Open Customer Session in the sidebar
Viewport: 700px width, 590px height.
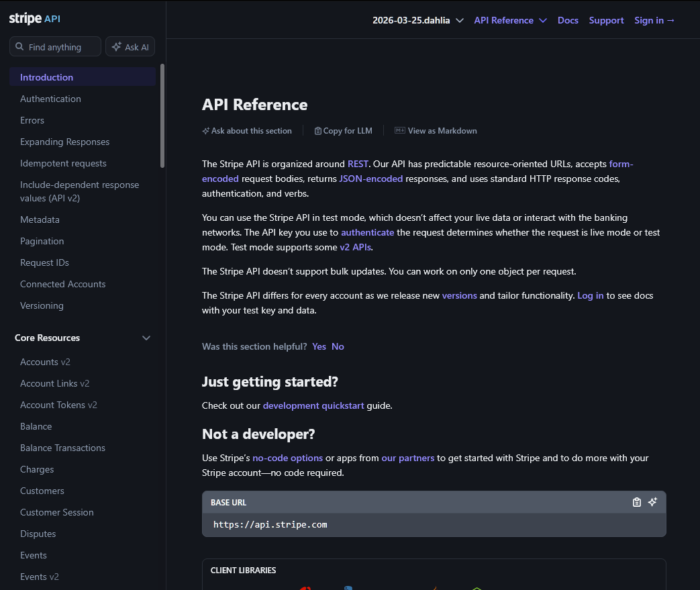[x=57, y=512]
